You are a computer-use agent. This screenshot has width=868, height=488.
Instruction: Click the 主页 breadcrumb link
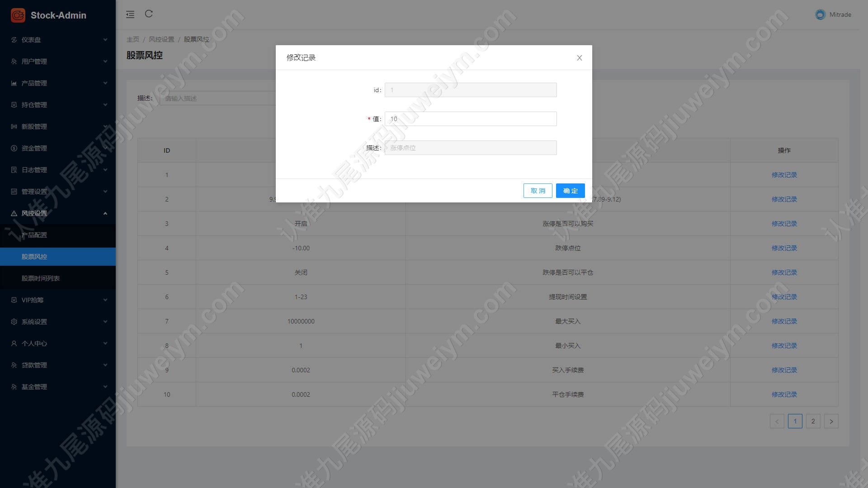133,39
